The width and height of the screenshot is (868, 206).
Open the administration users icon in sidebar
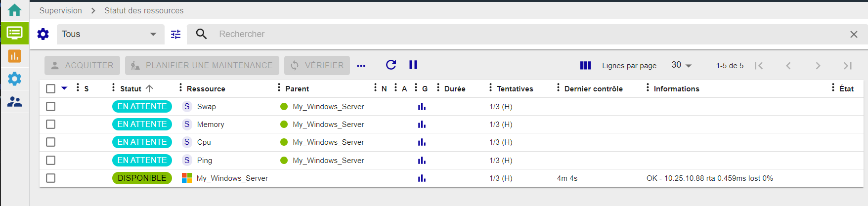pyautogui.click(x=14, y=102)
